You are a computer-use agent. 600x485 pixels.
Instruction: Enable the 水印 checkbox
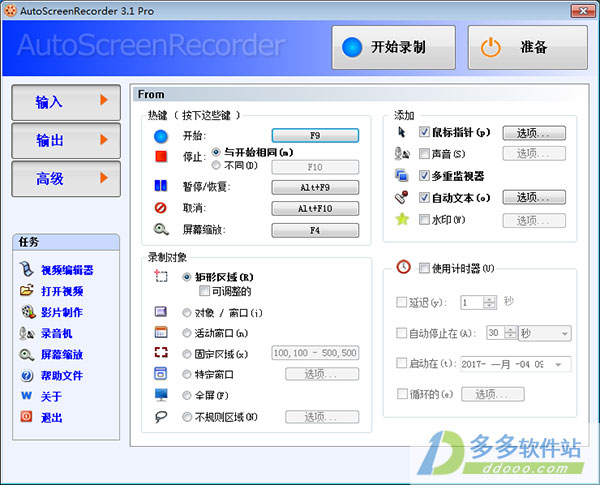pyautogui.click(x=424, y=219)
